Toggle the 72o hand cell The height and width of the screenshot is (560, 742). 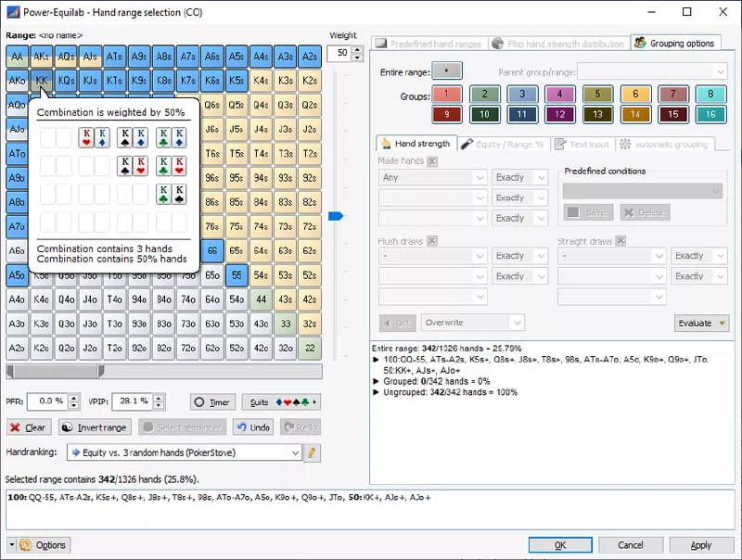tap(188, 348)
